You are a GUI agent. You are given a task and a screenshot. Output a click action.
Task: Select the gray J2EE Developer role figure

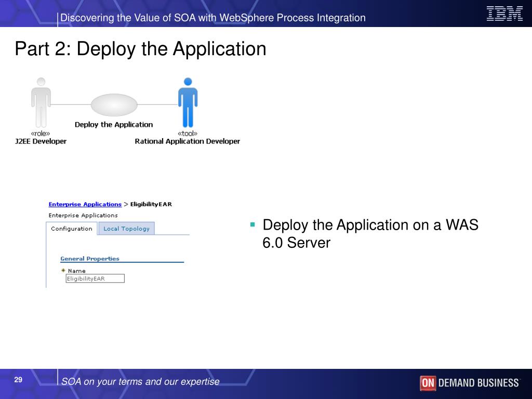(41, 102)
